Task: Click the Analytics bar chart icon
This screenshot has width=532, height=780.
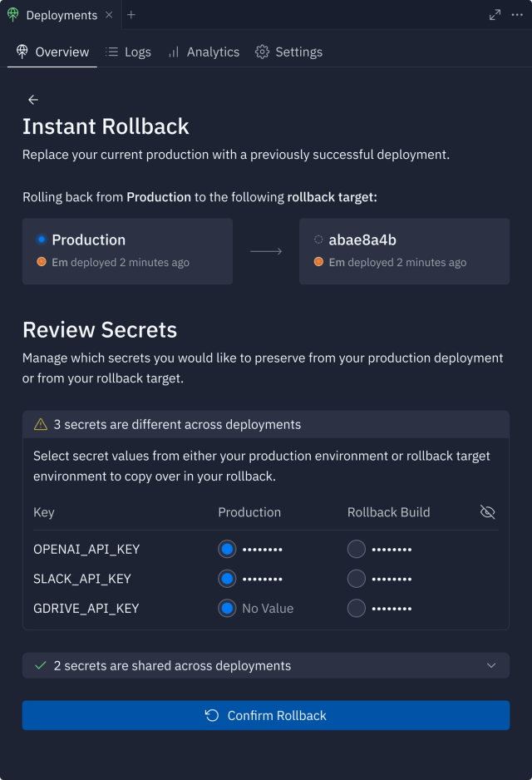Action: click(172, 52)
